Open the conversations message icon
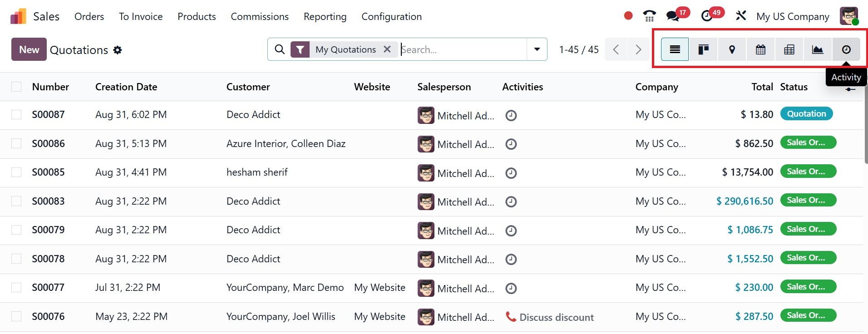The height and width of the screenshot is (334, 868). (673, 16)
